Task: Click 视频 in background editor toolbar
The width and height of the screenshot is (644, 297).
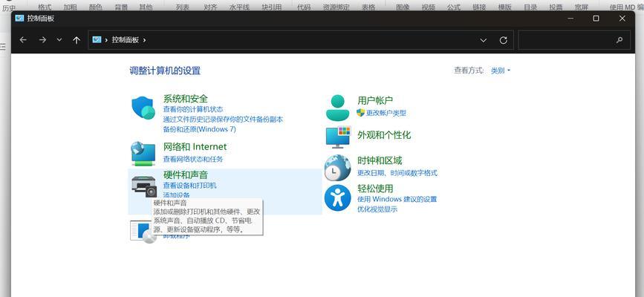Action: tap(428, 7)
